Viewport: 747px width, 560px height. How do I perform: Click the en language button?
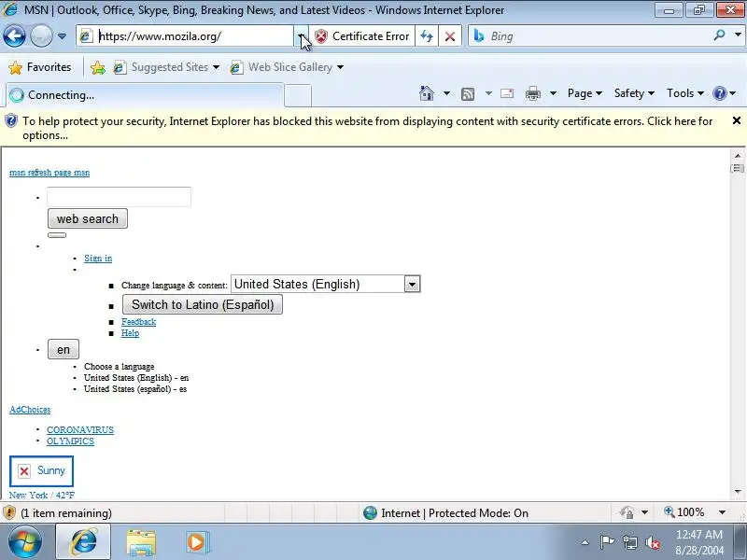[x=63, y=349]
